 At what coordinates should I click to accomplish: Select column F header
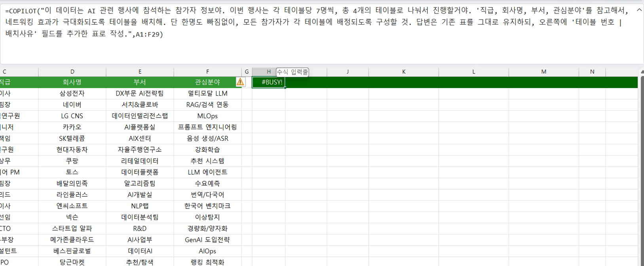[207, 72]
